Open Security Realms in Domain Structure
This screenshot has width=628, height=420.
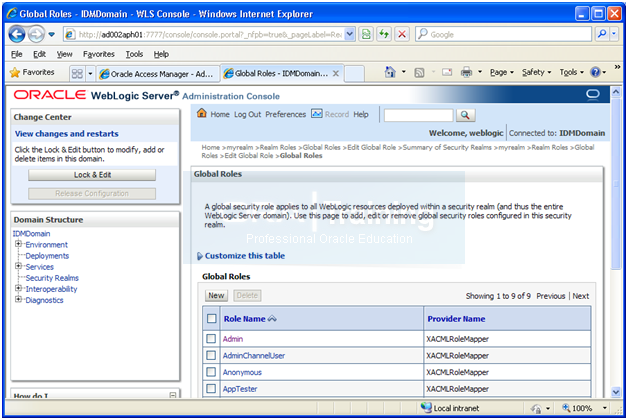(x=52, y=278)
